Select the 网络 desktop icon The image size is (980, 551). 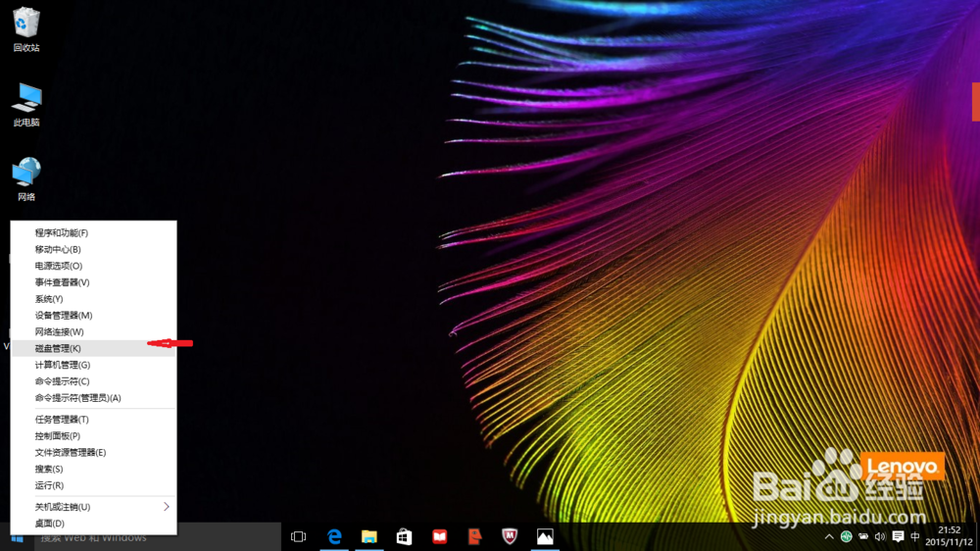point(25,178)
